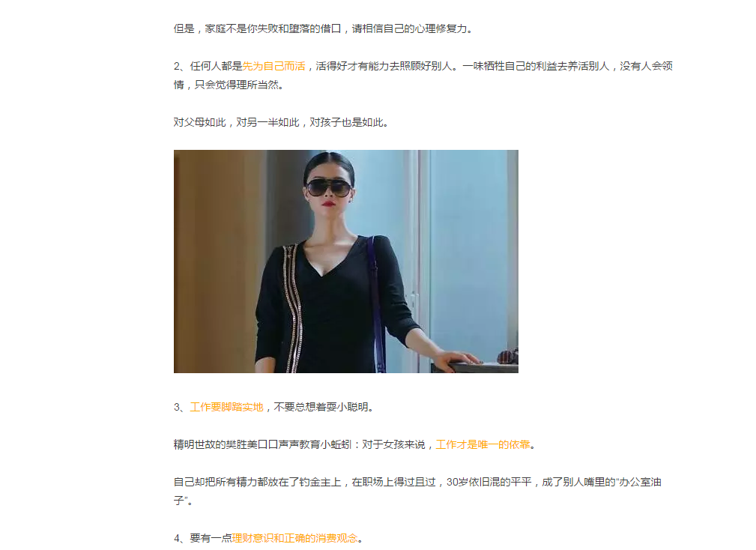
Task: Click the text 4、要有一点
Action: [202, 538]
